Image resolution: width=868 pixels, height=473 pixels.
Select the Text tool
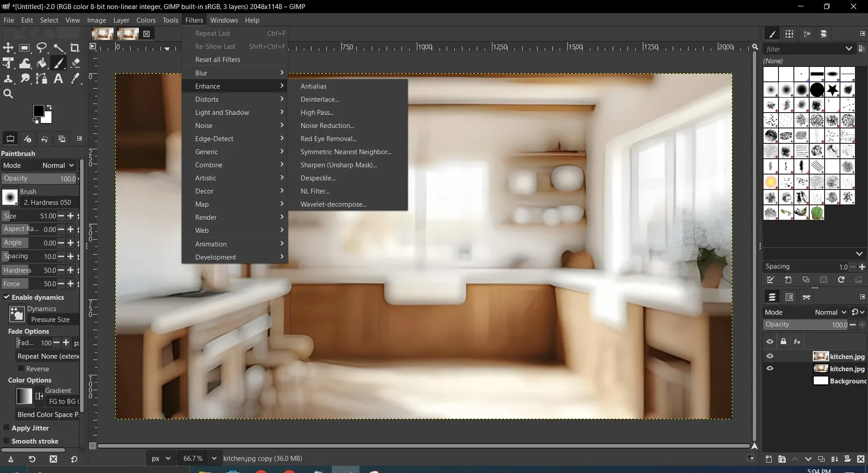click(58, 79)
